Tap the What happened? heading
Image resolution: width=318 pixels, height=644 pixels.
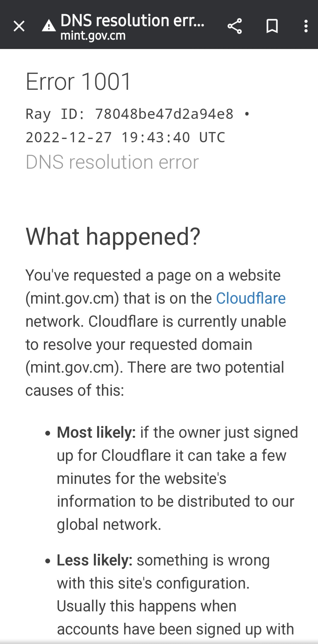[x=113, y=237]
